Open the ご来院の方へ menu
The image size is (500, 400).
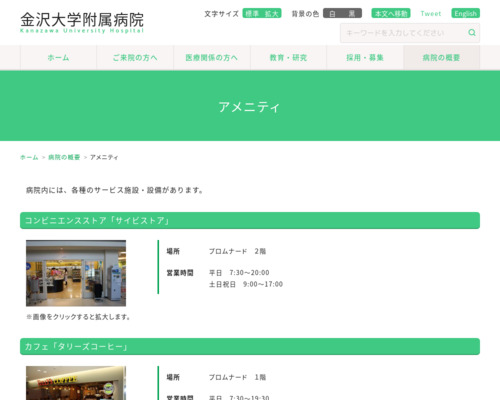click(x=135, y=58)
